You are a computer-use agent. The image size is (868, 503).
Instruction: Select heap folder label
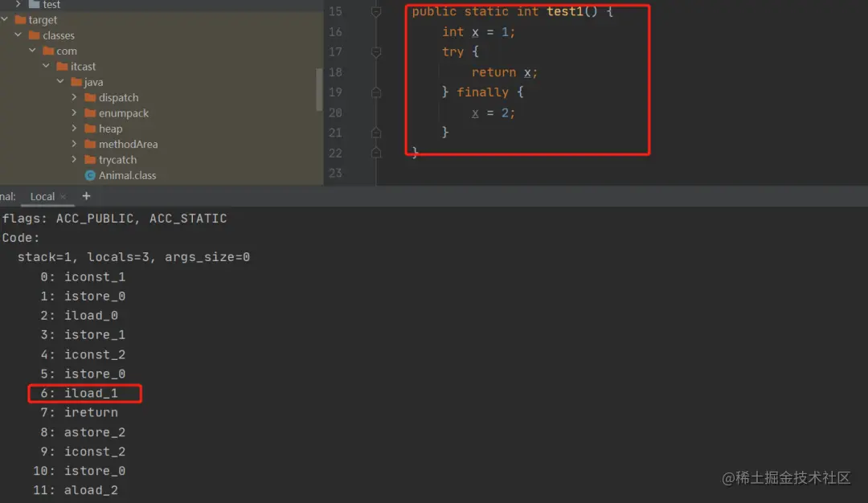point(110,129)
